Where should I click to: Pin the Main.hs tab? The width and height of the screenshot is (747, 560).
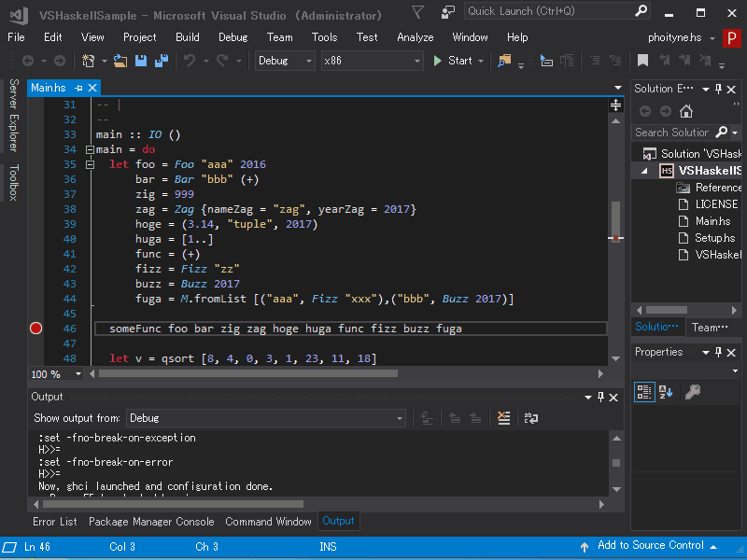coord(78,88)
